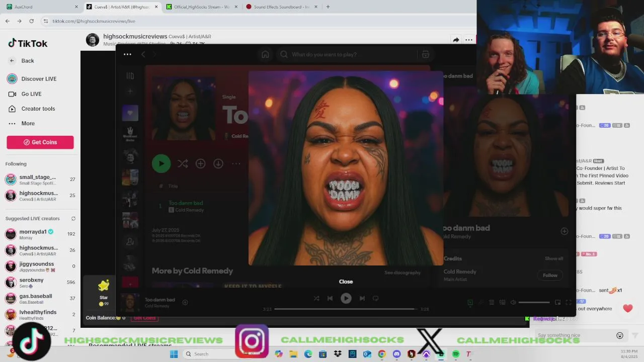Open Windows Start menu

coord(174,354)
